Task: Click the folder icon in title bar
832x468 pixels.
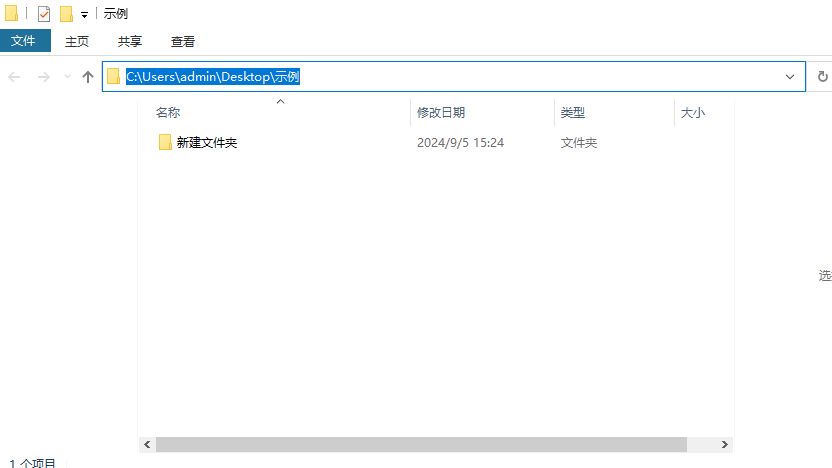Action: (x=11, y=13)
